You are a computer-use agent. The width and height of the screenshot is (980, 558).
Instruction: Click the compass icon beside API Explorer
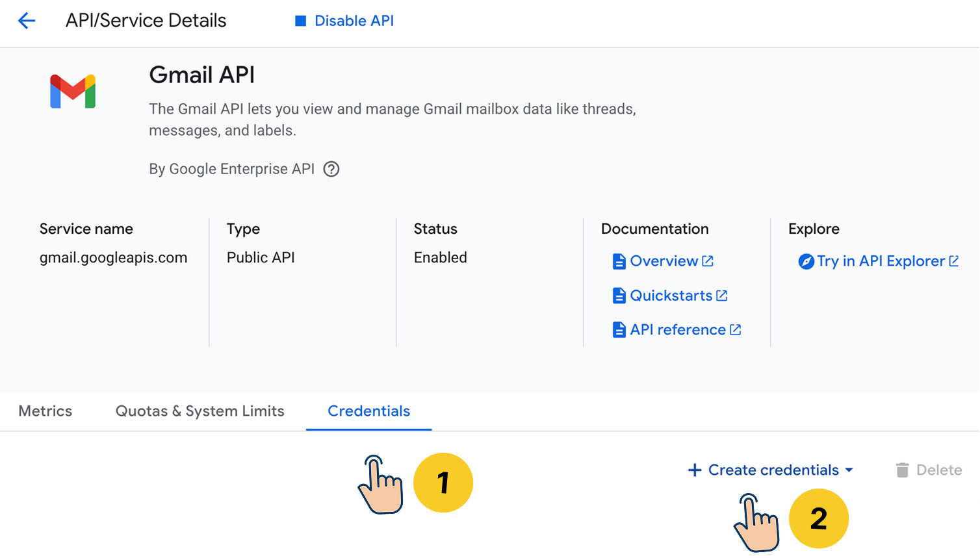(806, 261)
